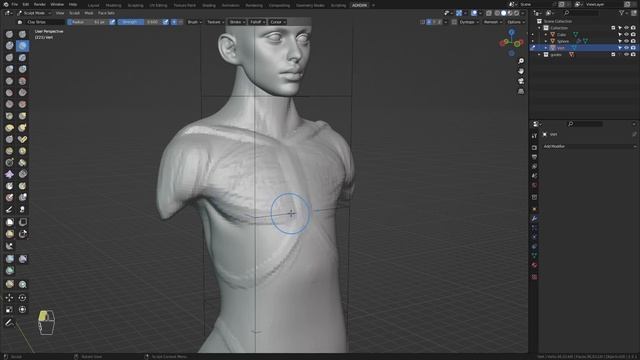
Task: Hide the Vert object with eye icon
Action: tap(627, 48)
